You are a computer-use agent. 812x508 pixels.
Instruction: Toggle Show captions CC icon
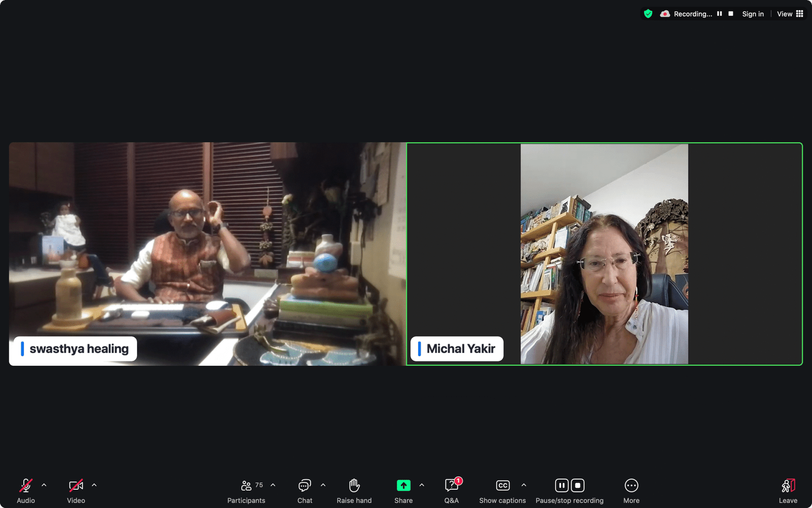[502, 486]
